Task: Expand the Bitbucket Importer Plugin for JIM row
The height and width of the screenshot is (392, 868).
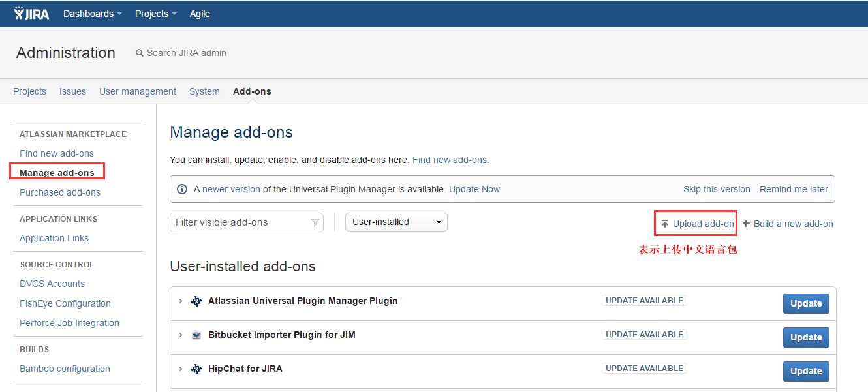Action: click(181, 335)
